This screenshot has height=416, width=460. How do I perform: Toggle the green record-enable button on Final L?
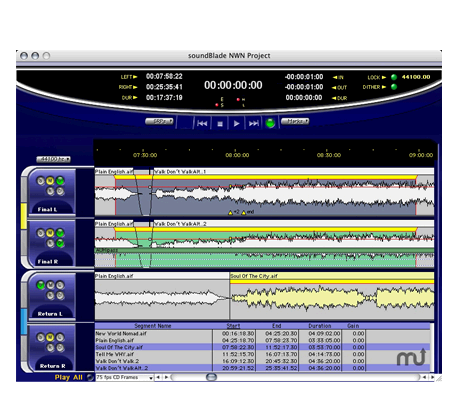coord(60,181)
